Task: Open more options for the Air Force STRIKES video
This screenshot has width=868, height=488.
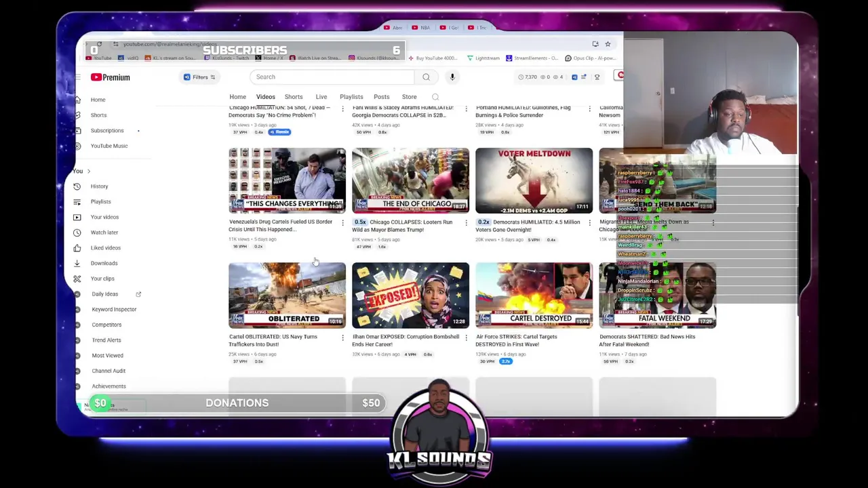Action: 589,337
